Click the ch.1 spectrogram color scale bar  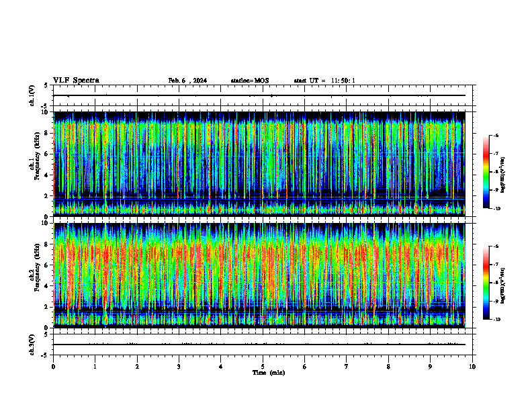click(486, 172)
